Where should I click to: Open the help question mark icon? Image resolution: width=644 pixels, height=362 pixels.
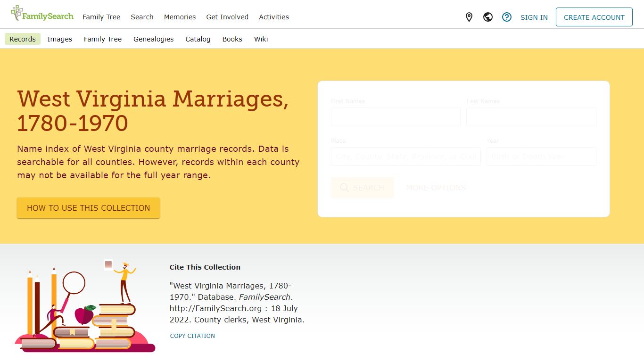point(507,17)
